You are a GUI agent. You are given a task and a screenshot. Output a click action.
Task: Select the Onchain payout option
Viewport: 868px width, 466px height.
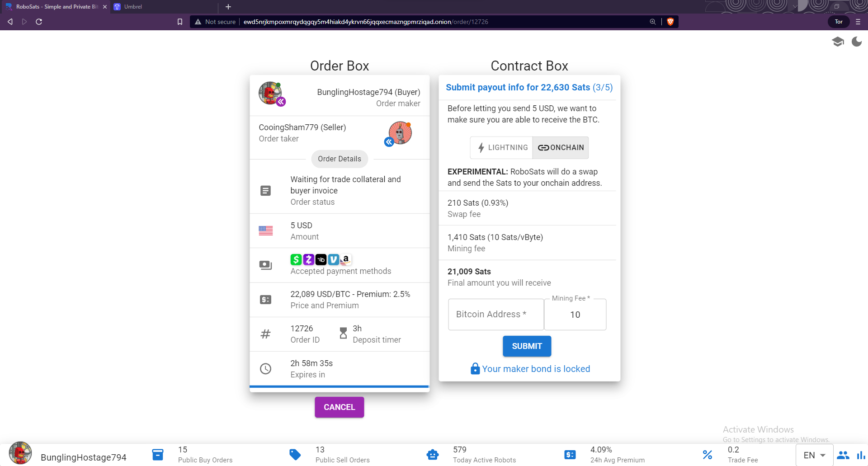(x=561, y=148)
